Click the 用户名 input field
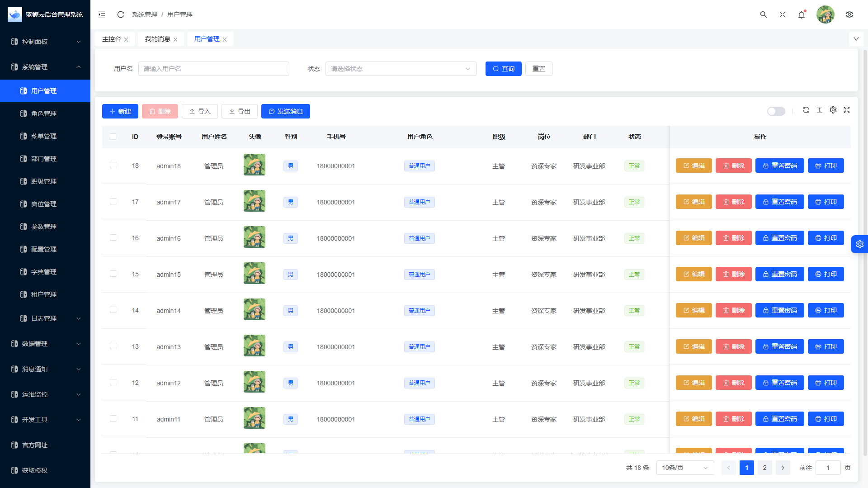The width and height of the screenshot is (868, 488). coord(213,69)
